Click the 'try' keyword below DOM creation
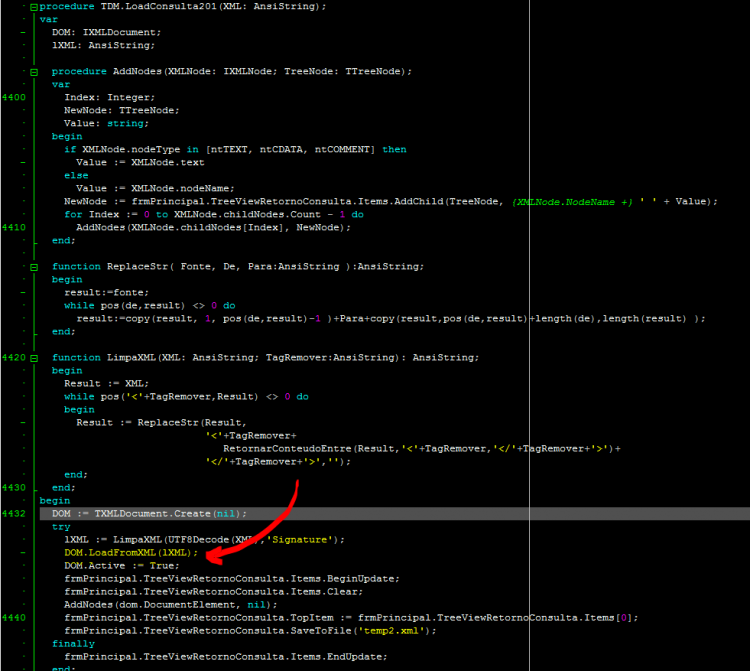The width and height of the screenshot is (750, 671). tap(61, 527)
